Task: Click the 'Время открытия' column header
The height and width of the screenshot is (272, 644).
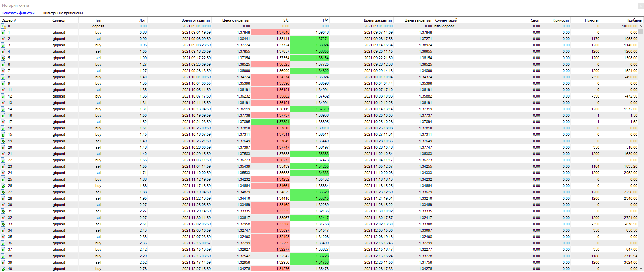Action: point(195,20)
